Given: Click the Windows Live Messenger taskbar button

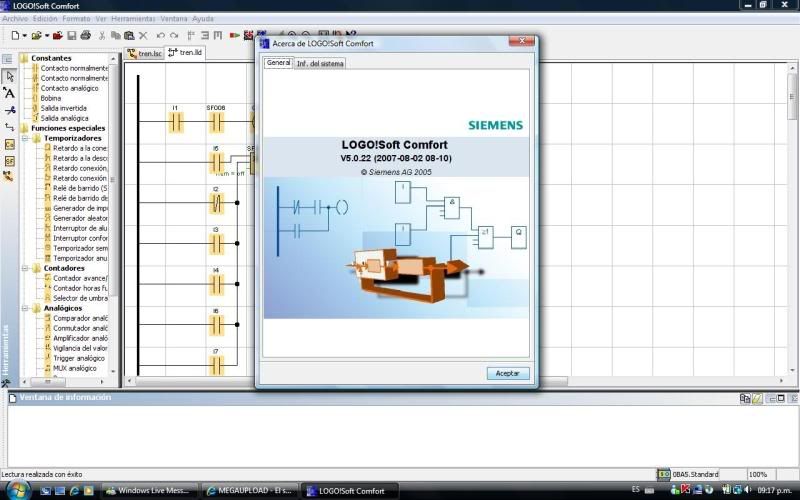Looking at the screenshot, I should [x=149, y=491].
